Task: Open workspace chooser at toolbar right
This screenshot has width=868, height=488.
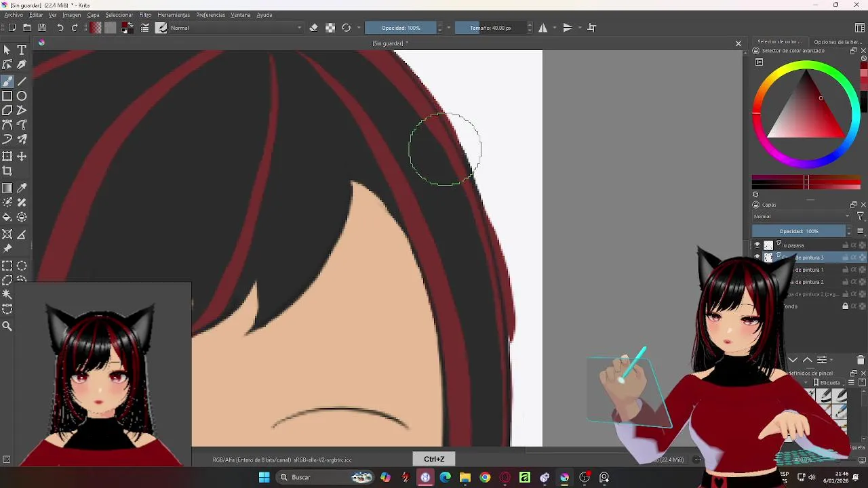Action: coord(860,28)
